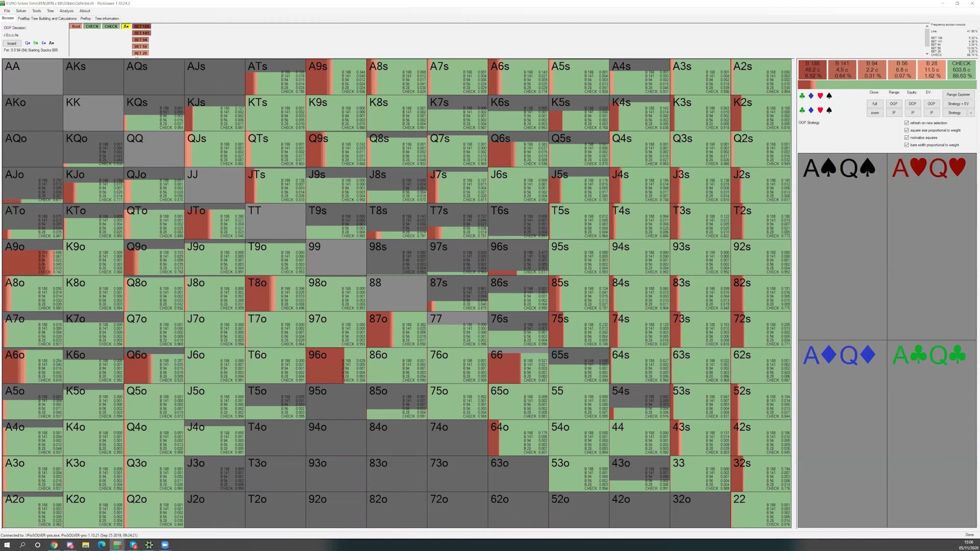
Task: Click the Windows search taskbar icon
Action: [22, 545]
